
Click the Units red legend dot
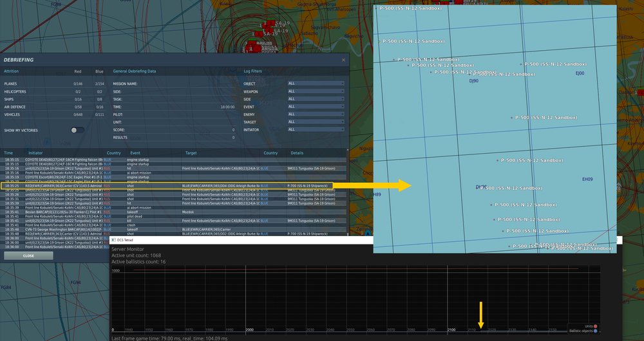coord(596,326)
